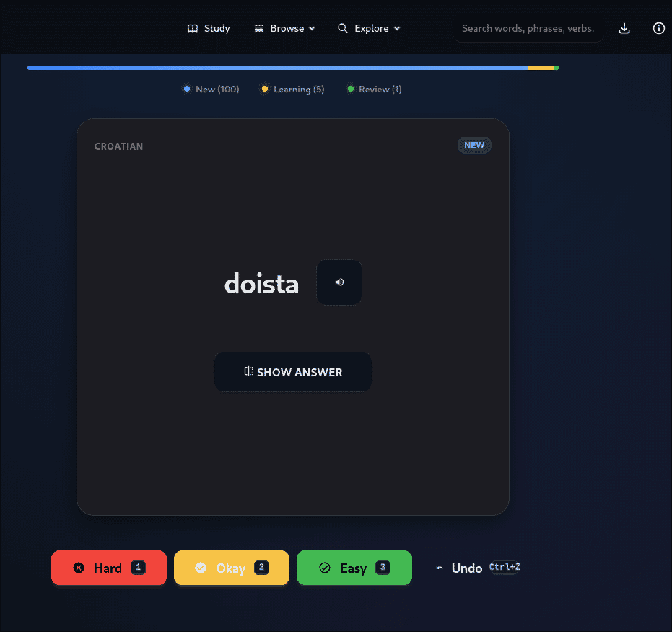The image size is (672, 632).
Task: Click Undo to revert last rating
Action: click(x=467, y=568)
